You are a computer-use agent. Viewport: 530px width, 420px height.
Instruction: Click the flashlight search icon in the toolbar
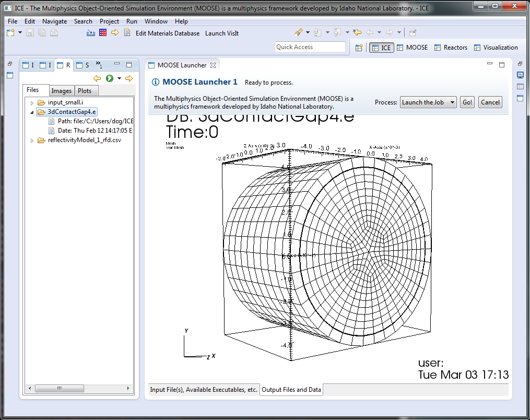[x=298, y=33]
